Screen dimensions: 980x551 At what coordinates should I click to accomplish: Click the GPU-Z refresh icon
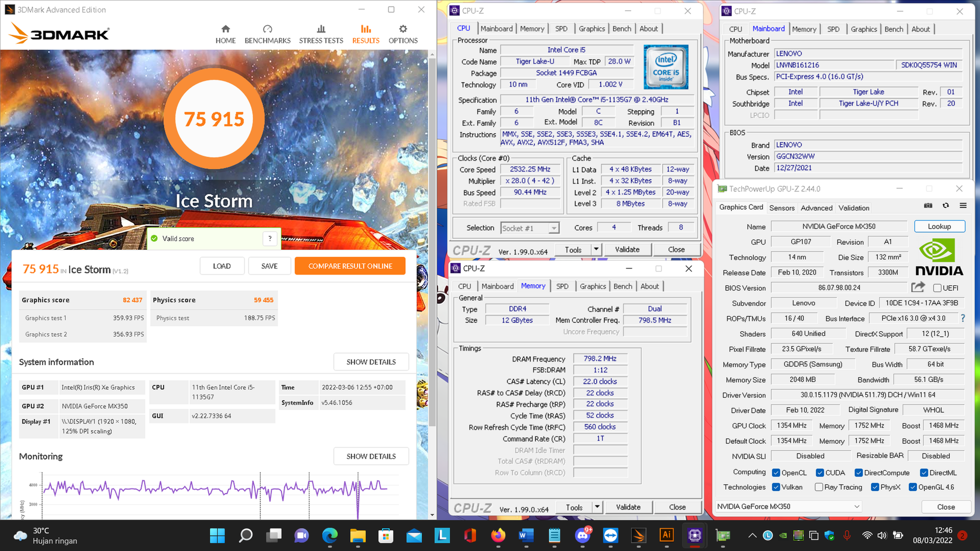coord(946,206)
